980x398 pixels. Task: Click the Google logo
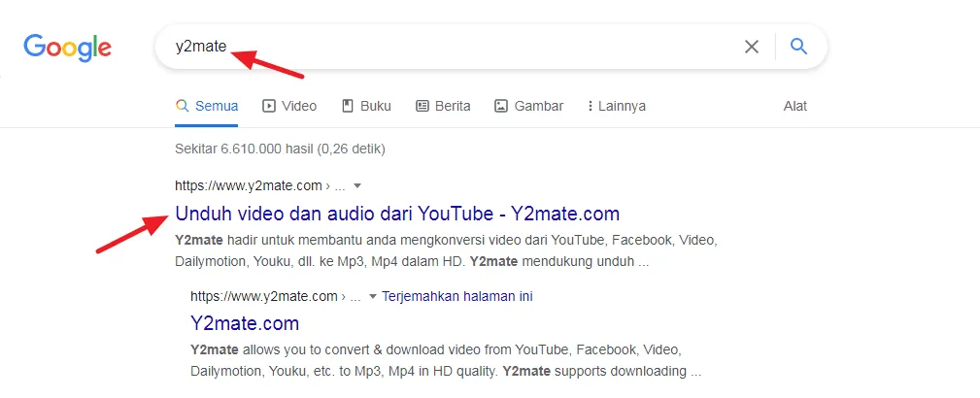pos(67,48)
